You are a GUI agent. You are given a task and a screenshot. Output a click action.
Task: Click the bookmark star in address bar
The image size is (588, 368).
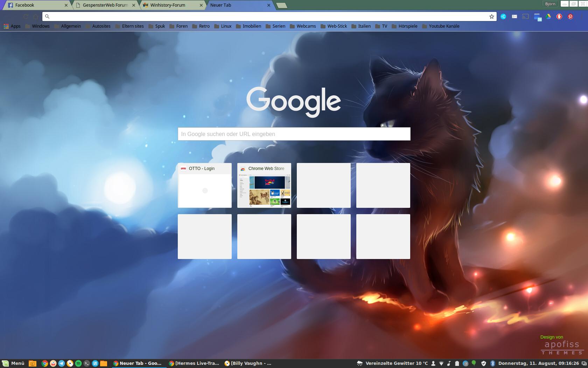[491, 16]
